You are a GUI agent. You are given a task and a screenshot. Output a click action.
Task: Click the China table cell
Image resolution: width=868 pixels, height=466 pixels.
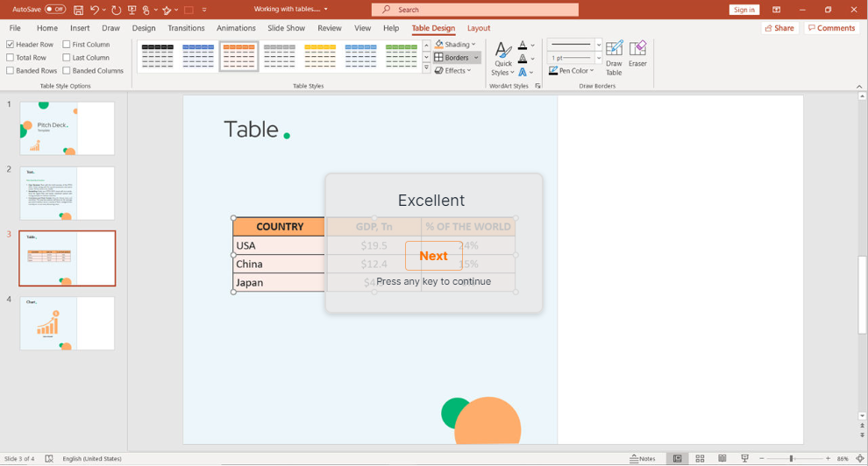pos(279,264)
